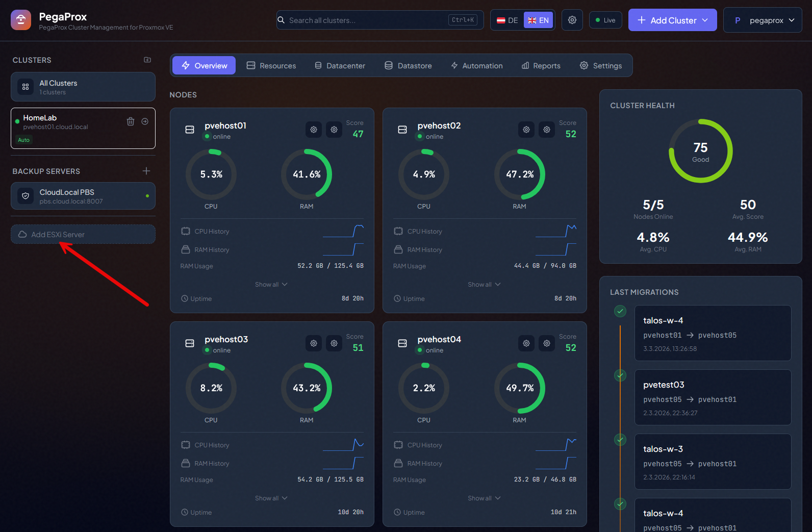Open the cluster Settings tab

[x=601, y=65]
